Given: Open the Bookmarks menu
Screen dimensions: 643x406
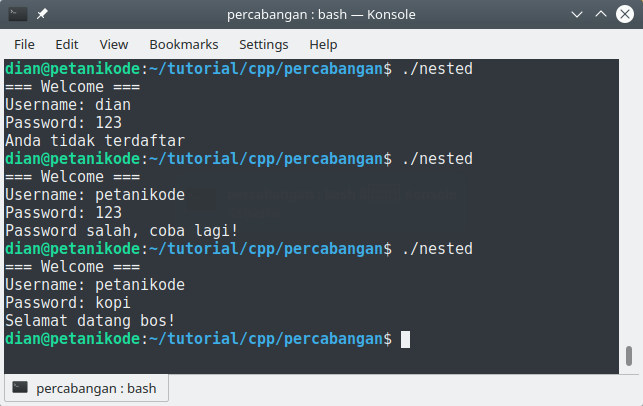Looking at the screenshot, I should (184, 44).
